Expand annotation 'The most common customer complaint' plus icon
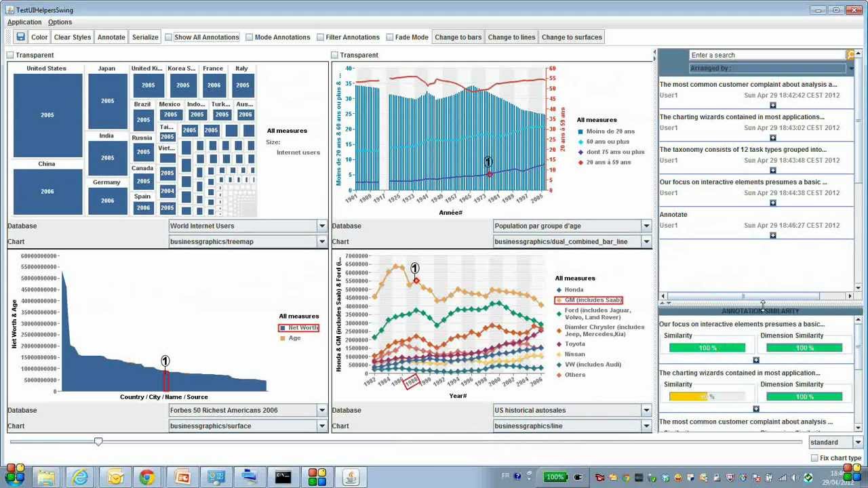This screenshot has width=868, height=488. pyautogui.click(x=772, y=105)
